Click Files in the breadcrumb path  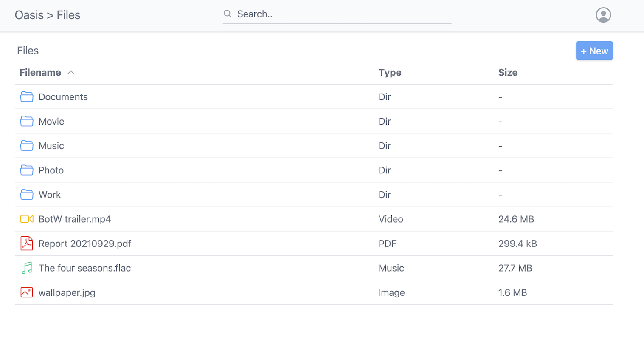[x=69, y=15]
